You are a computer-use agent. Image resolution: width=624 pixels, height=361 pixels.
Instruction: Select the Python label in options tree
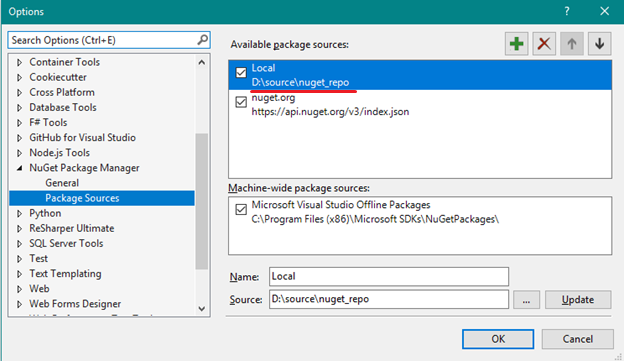[45, 213]
